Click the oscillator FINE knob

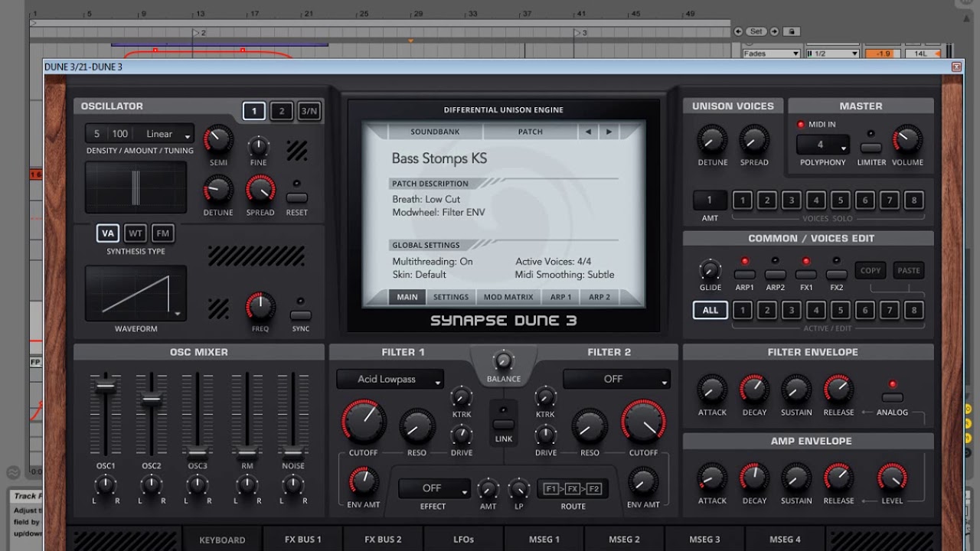259,145
